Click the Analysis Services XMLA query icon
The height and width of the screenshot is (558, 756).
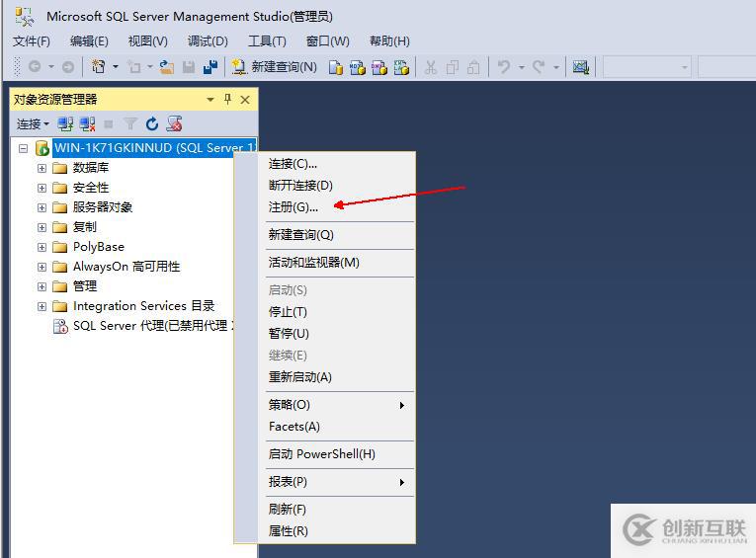point(401,67)
